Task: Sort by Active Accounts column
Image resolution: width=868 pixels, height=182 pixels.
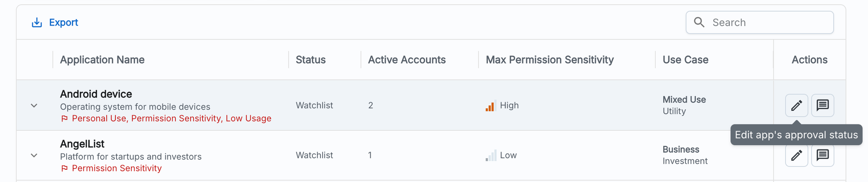Action: click(x=406, y=60)
